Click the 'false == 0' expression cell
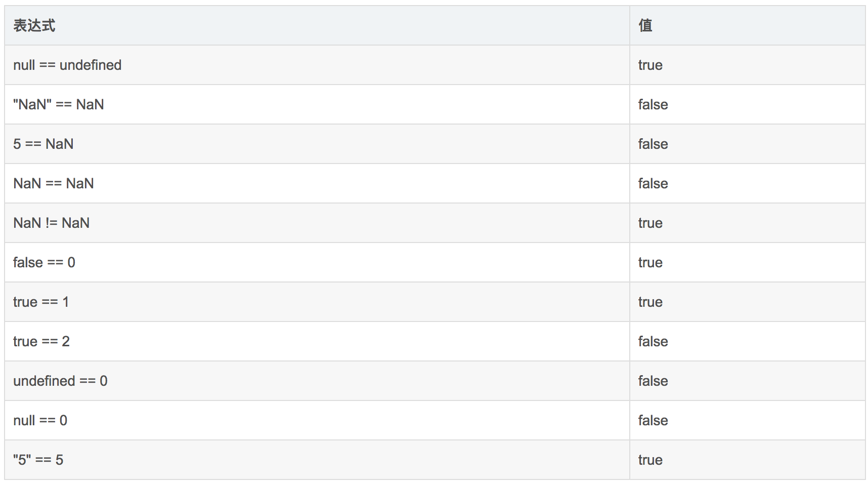The width and height of the screenshot is (868, 484). (45, 263)
